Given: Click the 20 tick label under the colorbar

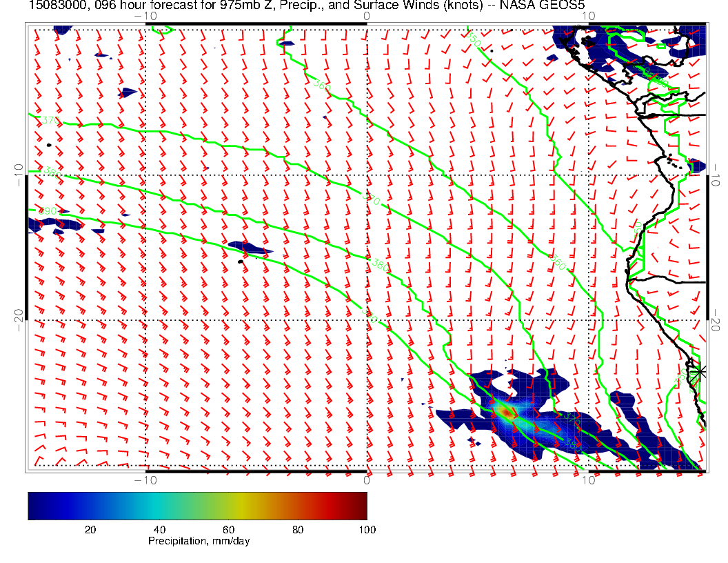Looking at the screenshot, I should click(90, 529).
